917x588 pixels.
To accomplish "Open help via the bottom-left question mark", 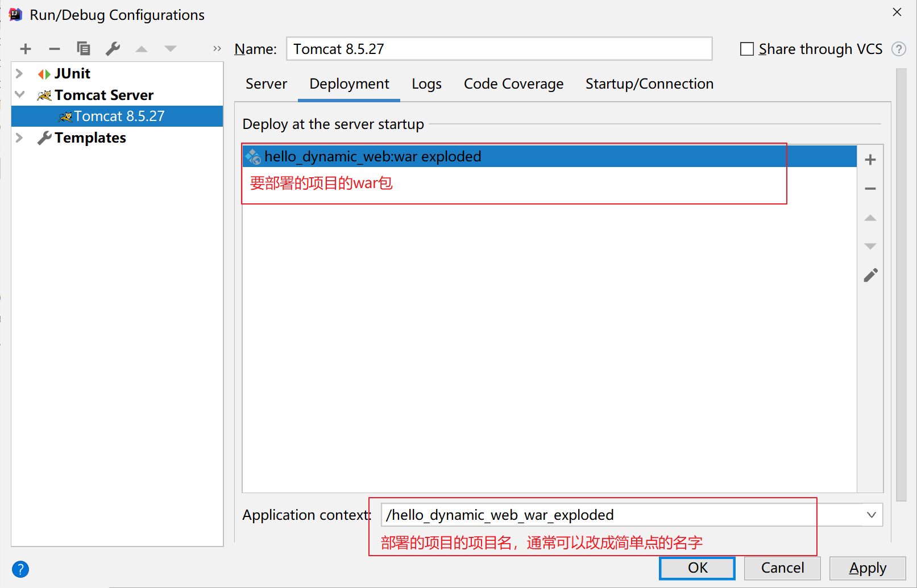I will (20, 569).
